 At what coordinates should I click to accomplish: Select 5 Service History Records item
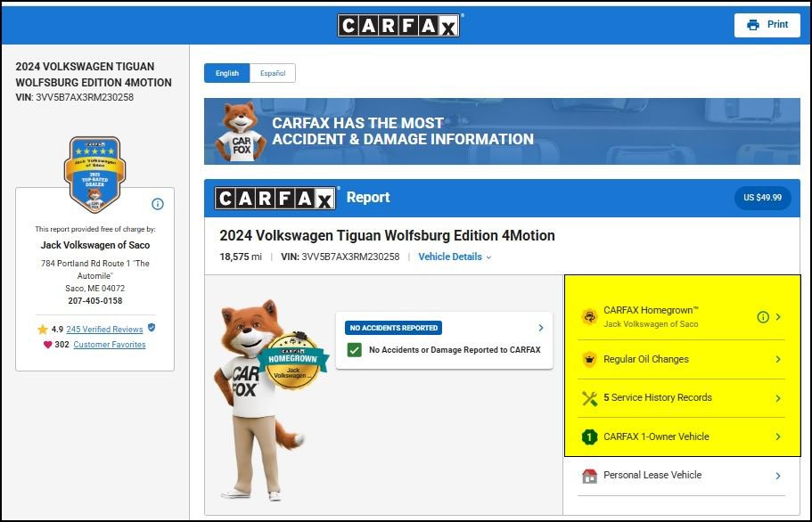pyautogui.click(x=658, y=397)
